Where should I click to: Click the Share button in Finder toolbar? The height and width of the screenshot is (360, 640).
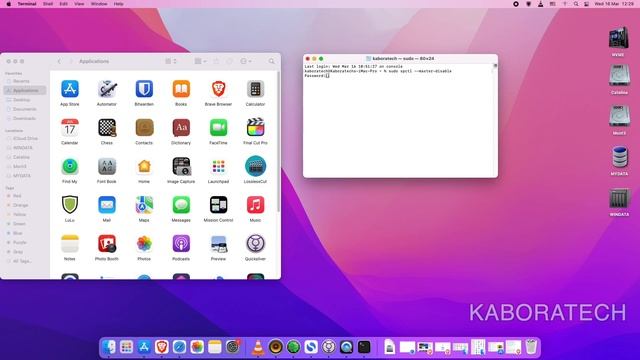(216, 61)
